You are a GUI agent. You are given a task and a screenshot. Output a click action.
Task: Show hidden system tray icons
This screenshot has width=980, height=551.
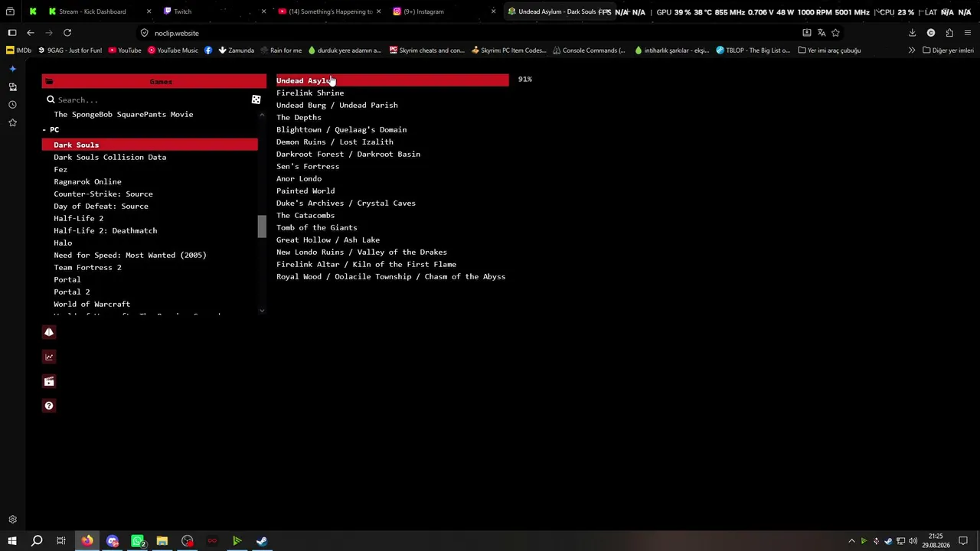tap(851, 541)
